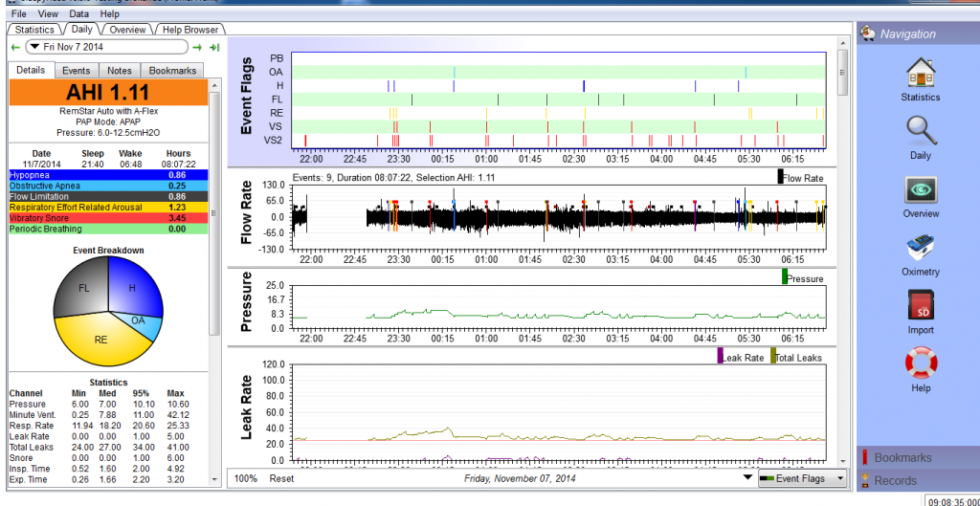The width and height of the screenshot is (980, 506).
Task: Switch to the Overview tab
Action: click(x=127, y=30)
